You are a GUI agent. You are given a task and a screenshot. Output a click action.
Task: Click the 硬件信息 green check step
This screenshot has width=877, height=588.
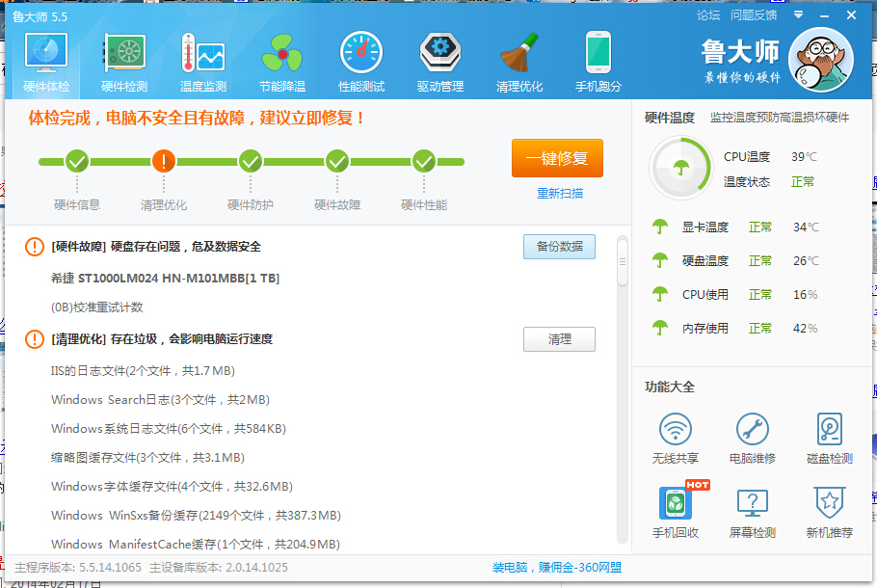click(77, 162)
